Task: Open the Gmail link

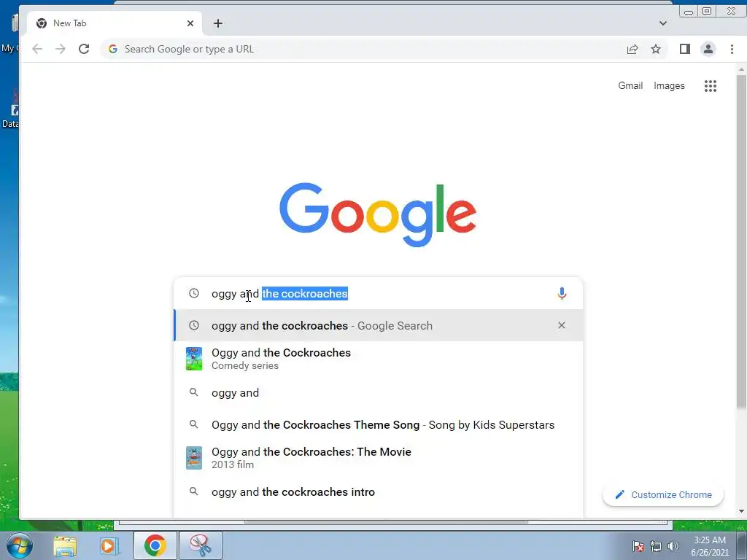Action: click(x=630, y=86)
